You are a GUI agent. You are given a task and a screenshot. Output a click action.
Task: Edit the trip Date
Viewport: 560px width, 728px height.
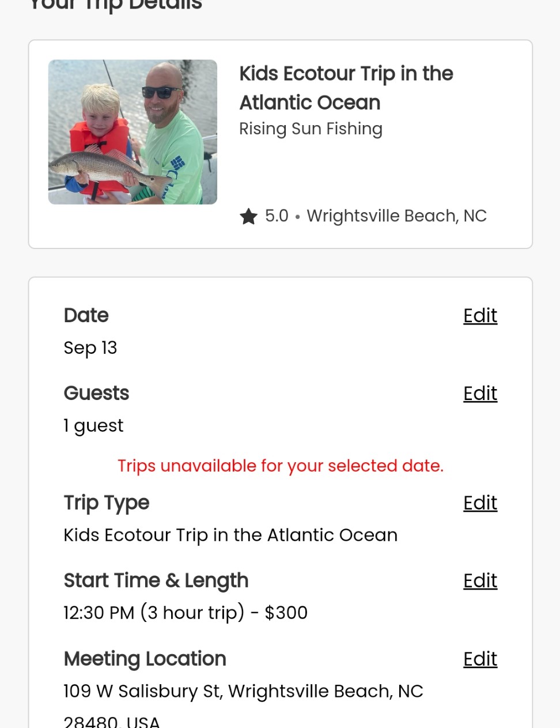(x=480, y=315)
